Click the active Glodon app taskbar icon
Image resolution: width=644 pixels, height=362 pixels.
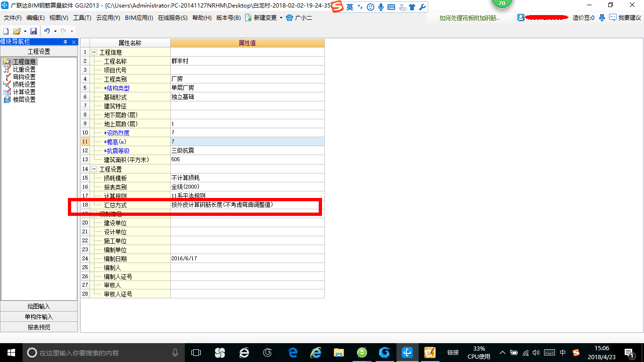[x=407, y=353]
